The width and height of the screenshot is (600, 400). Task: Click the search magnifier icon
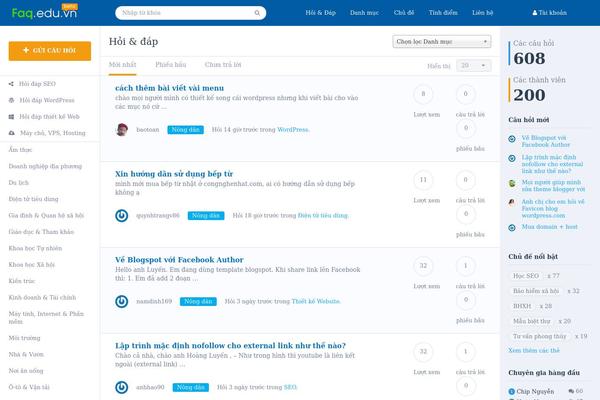point(257,13)
